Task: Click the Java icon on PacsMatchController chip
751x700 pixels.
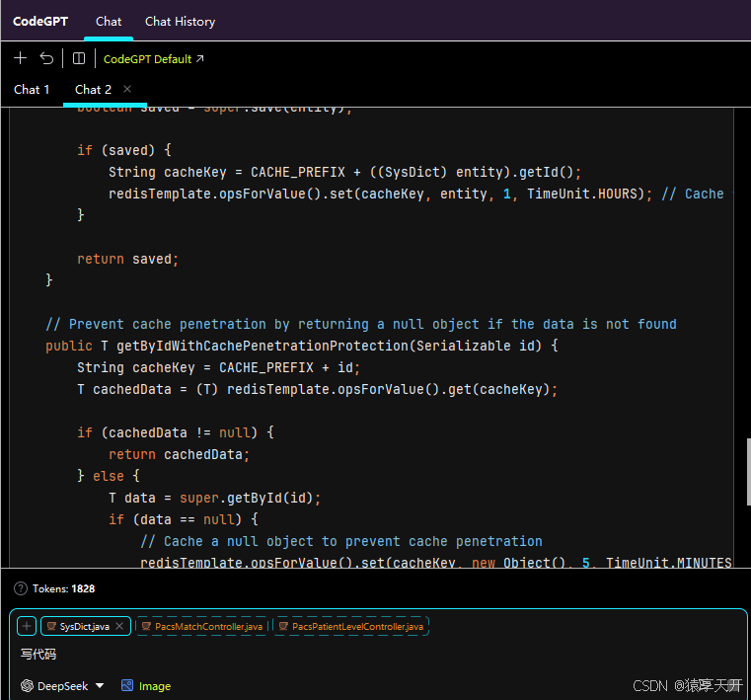Action: point(146,626)
